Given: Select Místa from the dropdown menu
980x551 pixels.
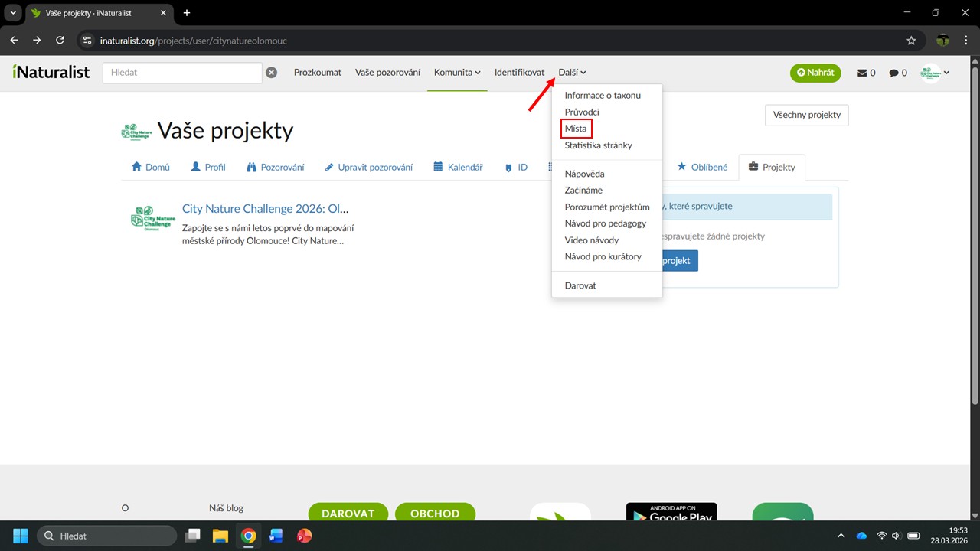Looking at the screenshot, I should (x=576, y=129).
